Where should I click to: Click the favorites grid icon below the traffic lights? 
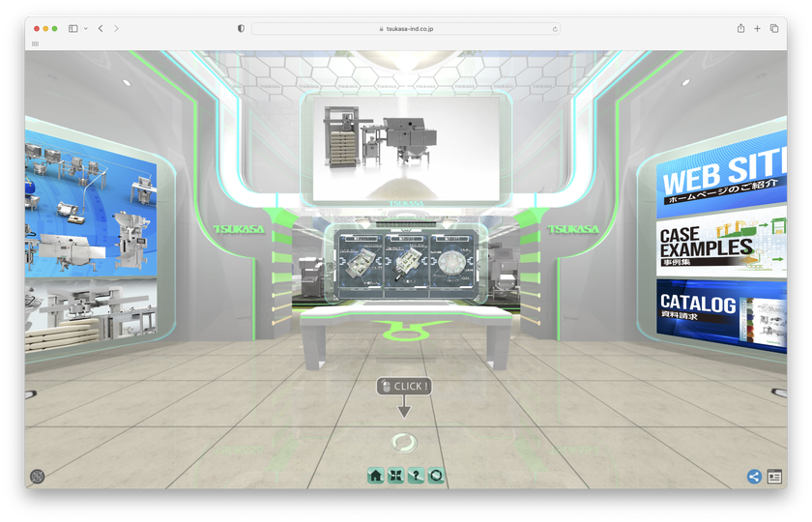[x=35, y=43]
